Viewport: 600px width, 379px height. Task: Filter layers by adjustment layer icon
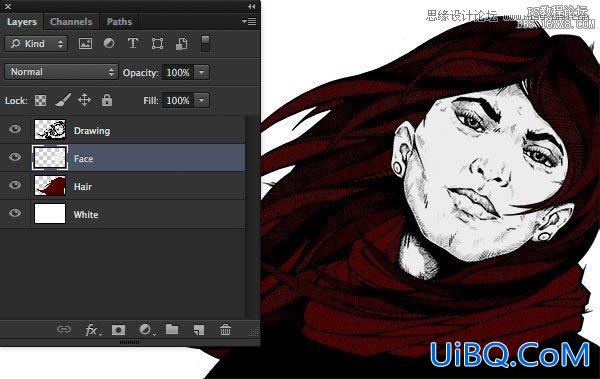[x=109, y=43]
